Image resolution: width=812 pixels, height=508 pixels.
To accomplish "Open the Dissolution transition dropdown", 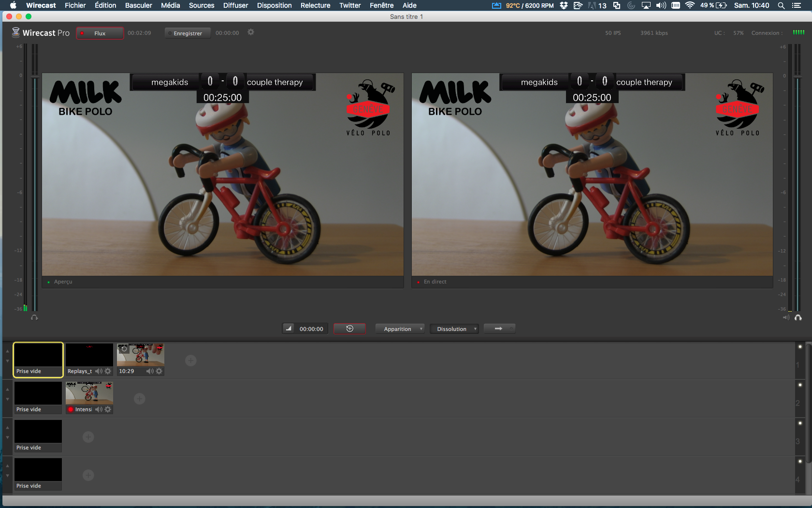I will pos(454,329).
